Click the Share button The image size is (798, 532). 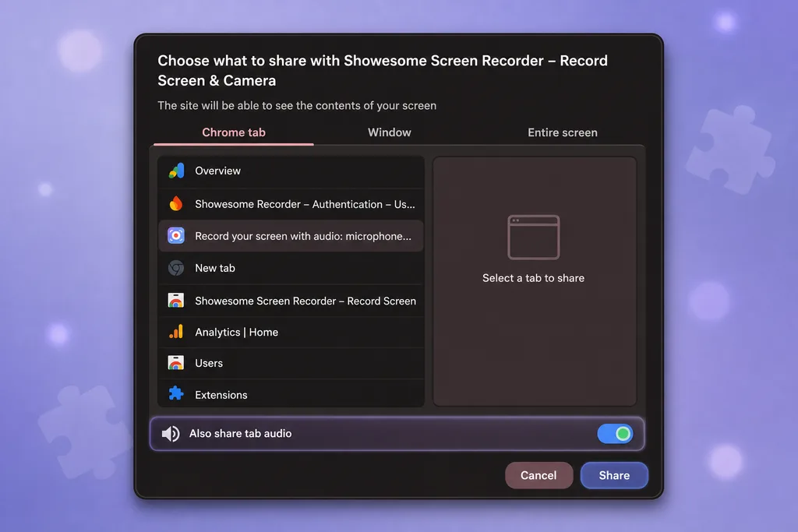tap(614, 475)
